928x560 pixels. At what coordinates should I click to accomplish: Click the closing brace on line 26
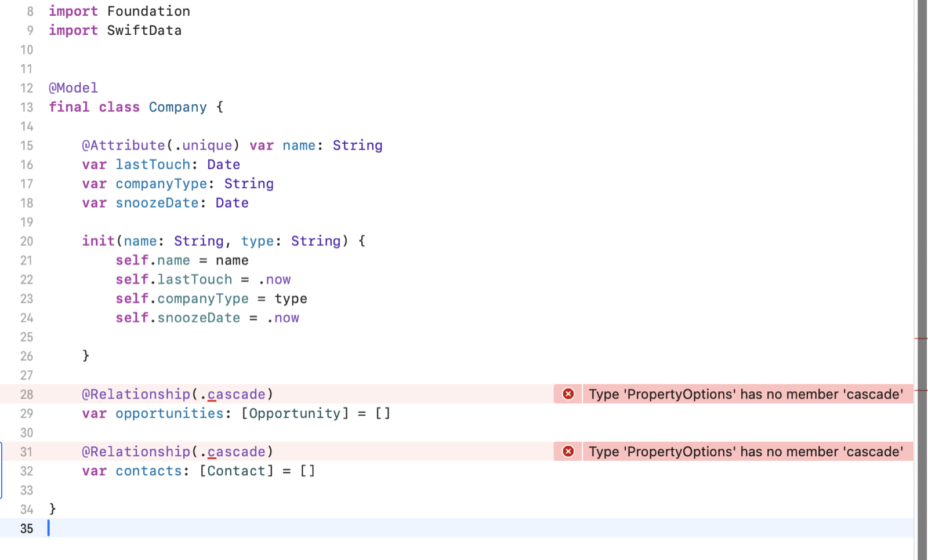tap(86, 355)
